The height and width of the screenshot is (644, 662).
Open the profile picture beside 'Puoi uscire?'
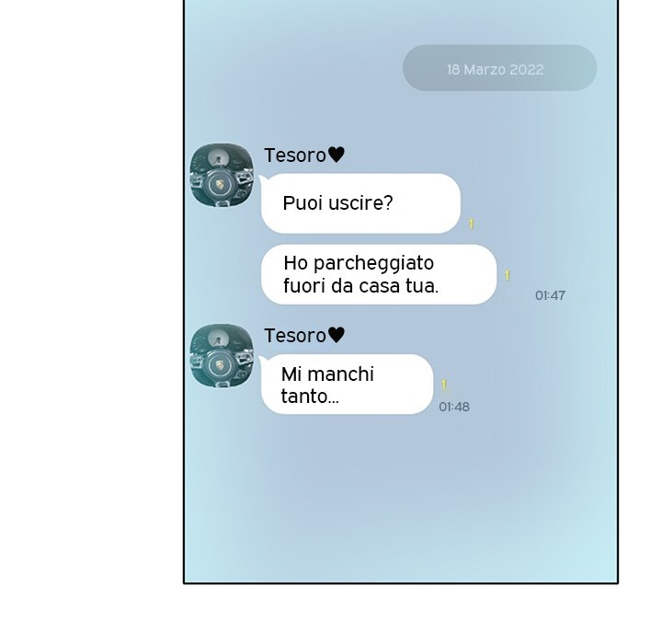pyautogui.click(x=223, y=175)
